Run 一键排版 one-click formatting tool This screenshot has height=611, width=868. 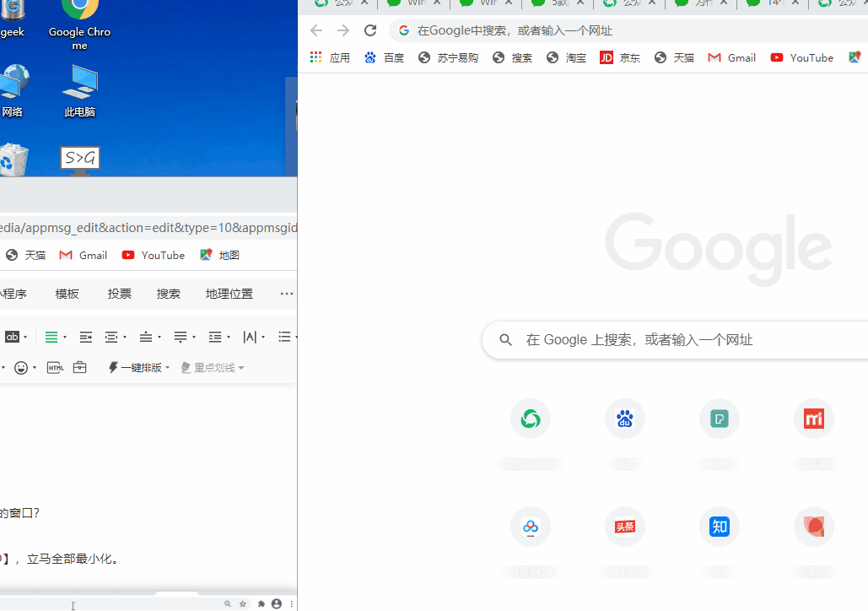135,367
